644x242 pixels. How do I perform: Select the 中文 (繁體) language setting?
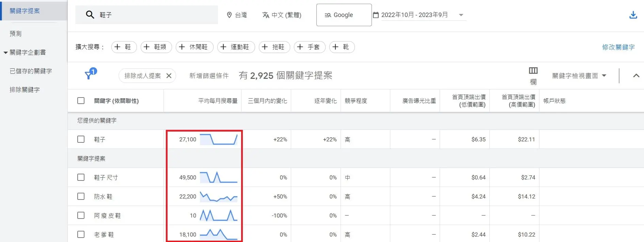click(282, 15)
